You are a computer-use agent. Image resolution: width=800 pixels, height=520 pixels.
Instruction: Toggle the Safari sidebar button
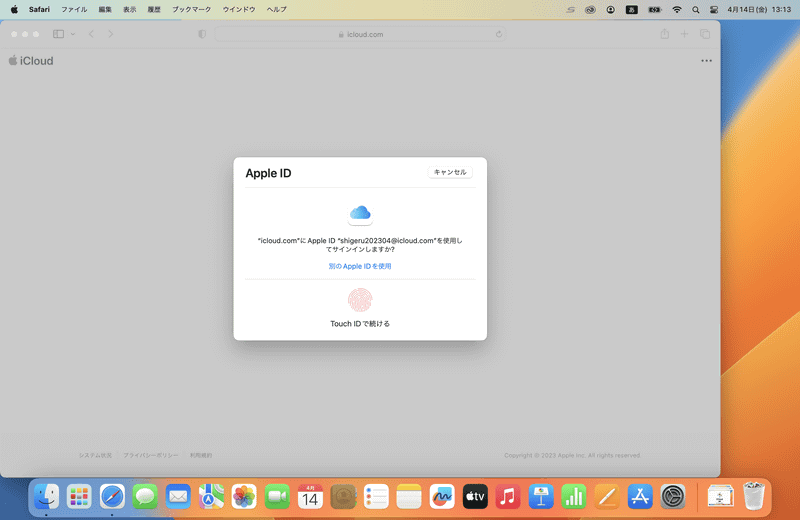58,34
